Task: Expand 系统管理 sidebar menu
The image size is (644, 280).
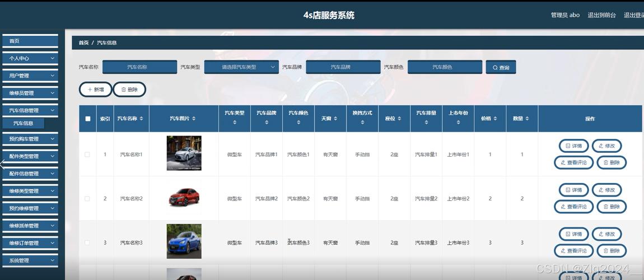Action: (30, 260)
